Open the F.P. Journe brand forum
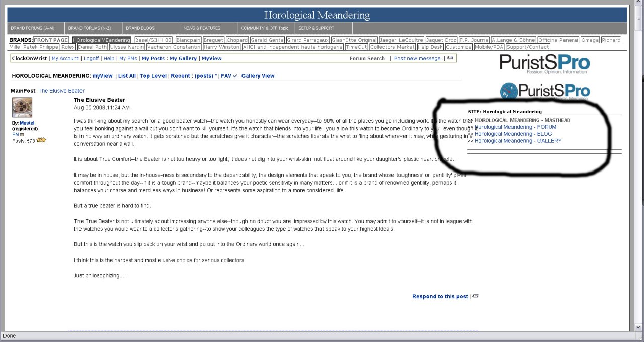 click(474, 40)
